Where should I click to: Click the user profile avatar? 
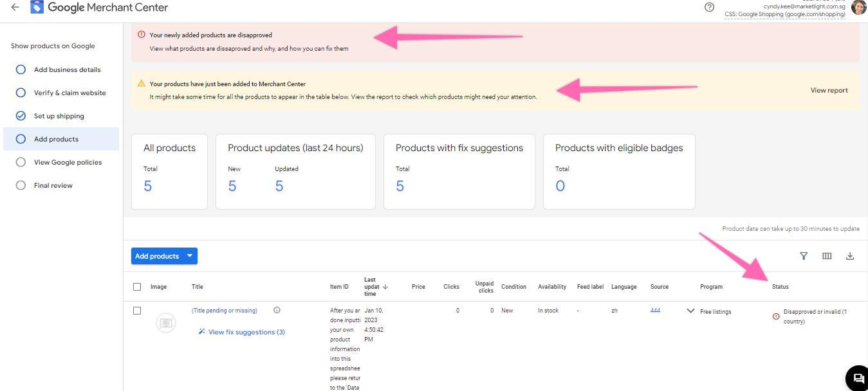[858, 7]
